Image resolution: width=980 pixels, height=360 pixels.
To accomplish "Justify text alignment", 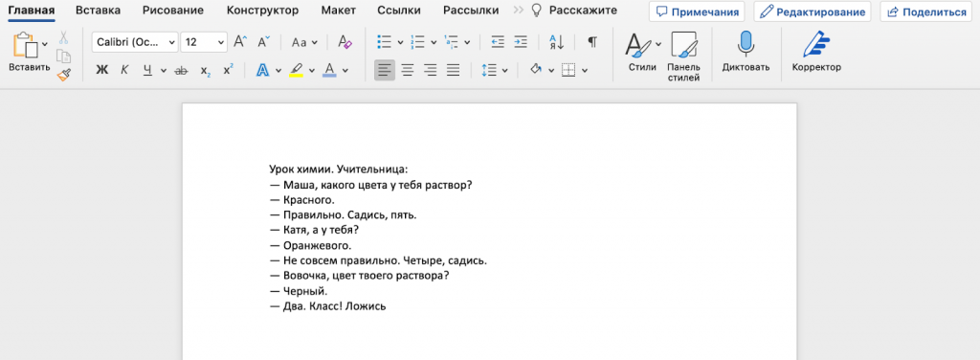I will point(453,70).
